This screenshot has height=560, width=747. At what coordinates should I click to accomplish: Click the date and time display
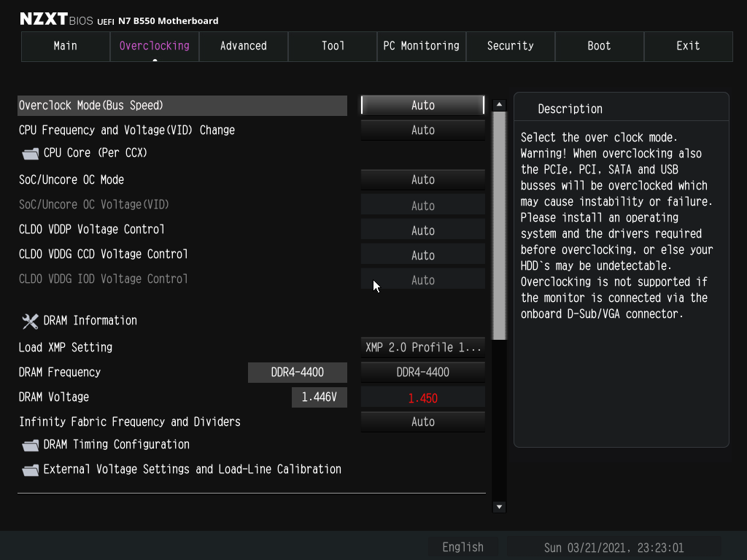pyautogui.click(x=614, y=548)
